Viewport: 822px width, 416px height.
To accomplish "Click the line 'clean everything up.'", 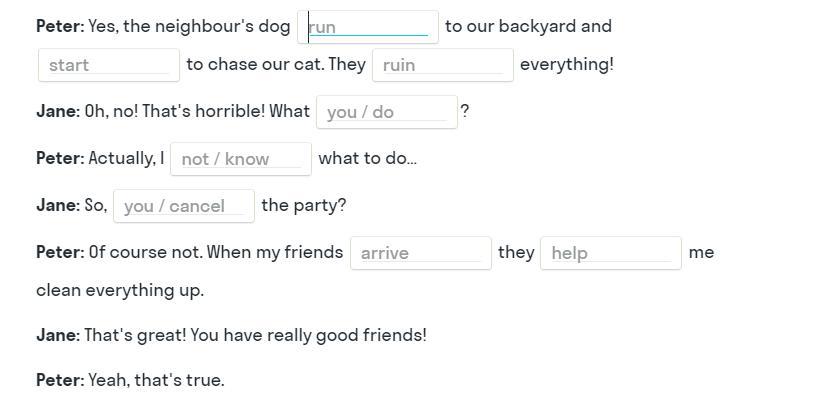I will coord(120,290).
